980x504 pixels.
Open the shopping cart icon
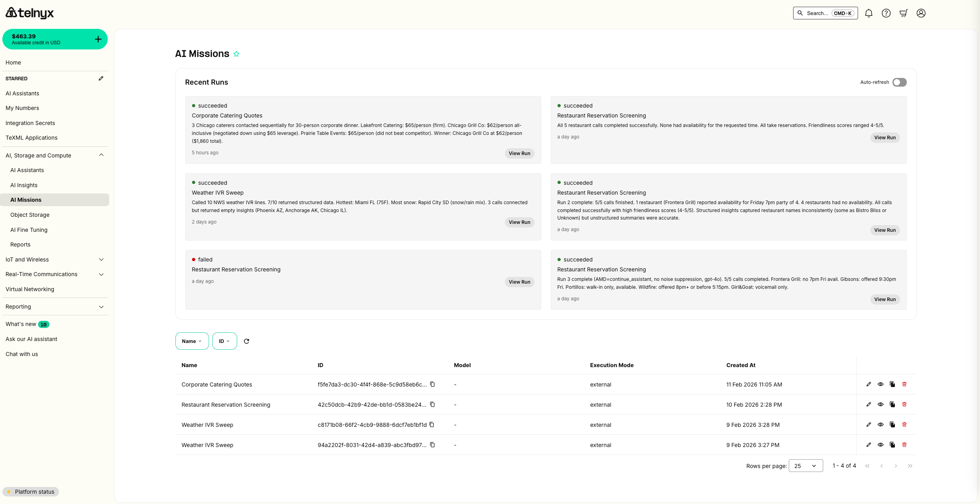(x=904, y=13)
